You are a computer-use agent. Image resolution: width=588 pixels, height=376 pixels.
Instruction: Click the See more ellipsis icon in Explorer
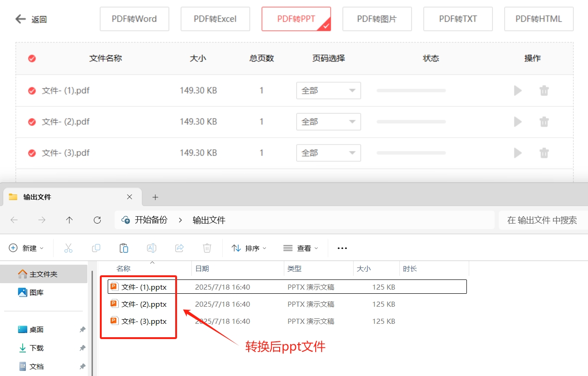[x=342, y=248]
